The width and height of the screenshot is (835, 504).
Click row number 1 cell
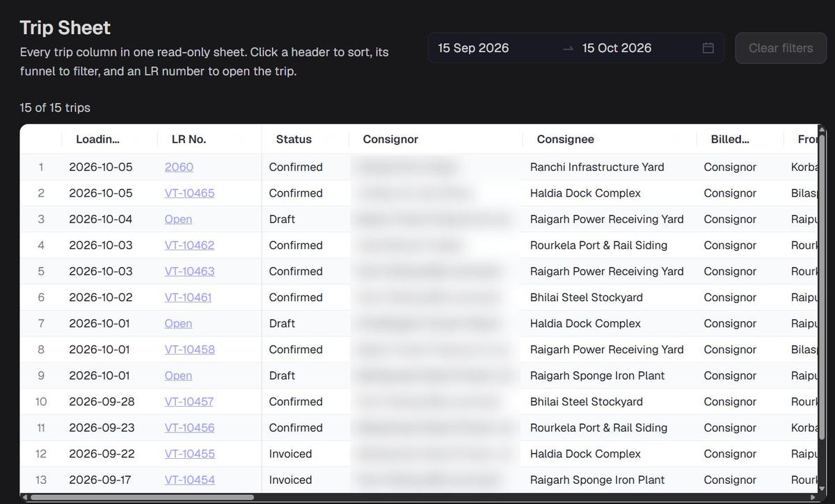pos(41,167)
